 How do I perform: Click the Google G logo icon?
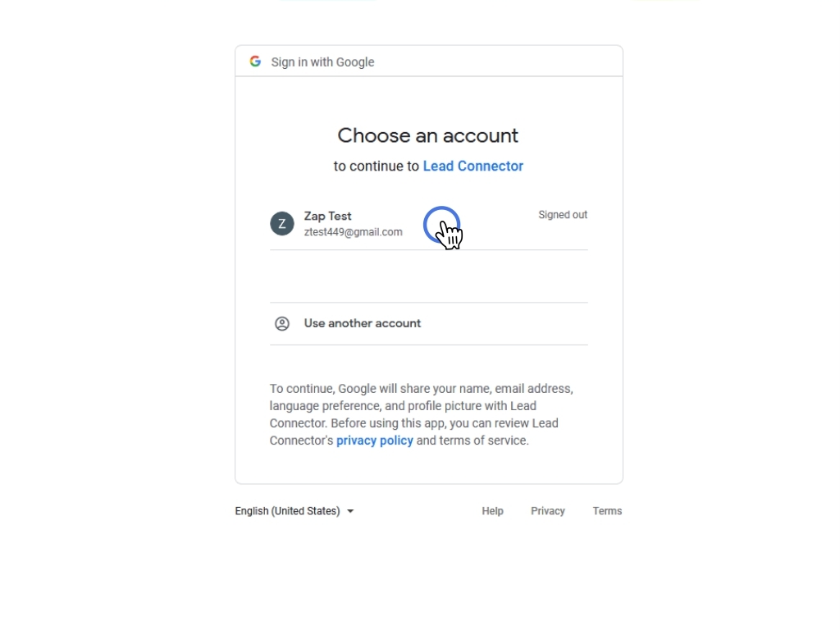pyautogui.click(x=255, y=62)
